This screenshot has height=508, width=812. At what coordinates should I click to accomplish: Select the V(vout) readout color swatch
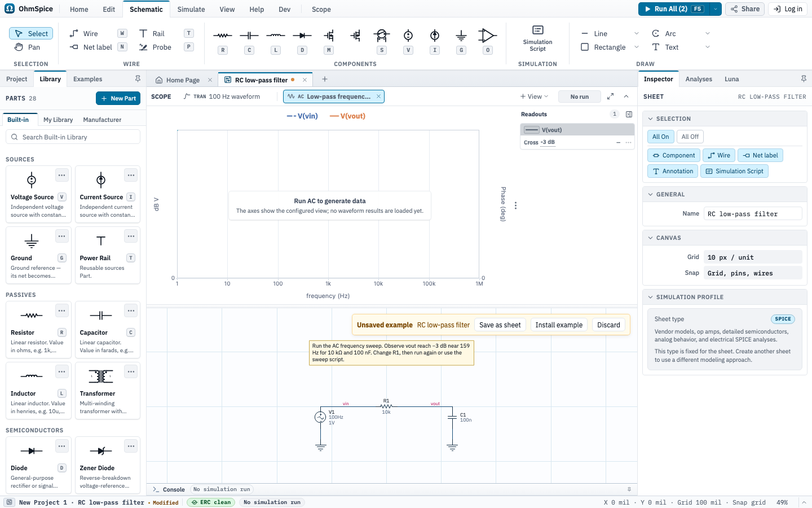[531, 130]
